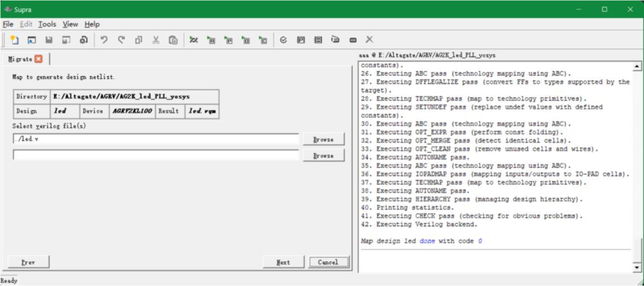Click the log panel scrollbar up arrow
Viewport: 644px width, 286px height.
(x=638, y=67)
